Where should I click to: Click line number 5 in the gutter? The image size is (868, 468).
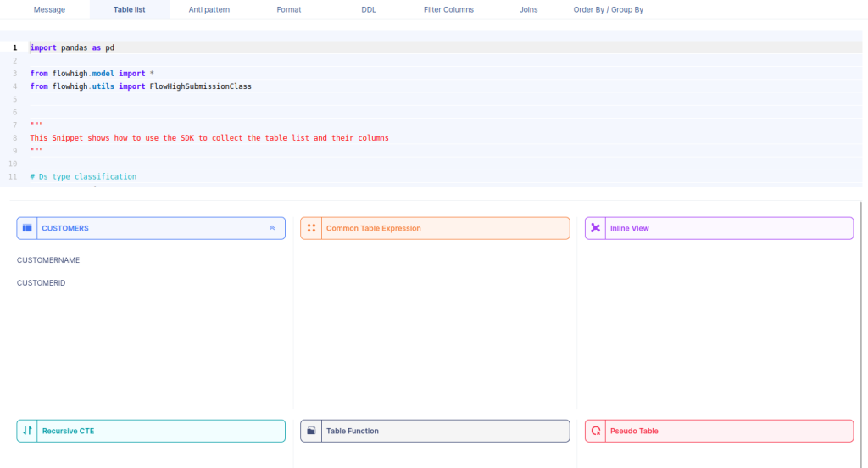15,99
